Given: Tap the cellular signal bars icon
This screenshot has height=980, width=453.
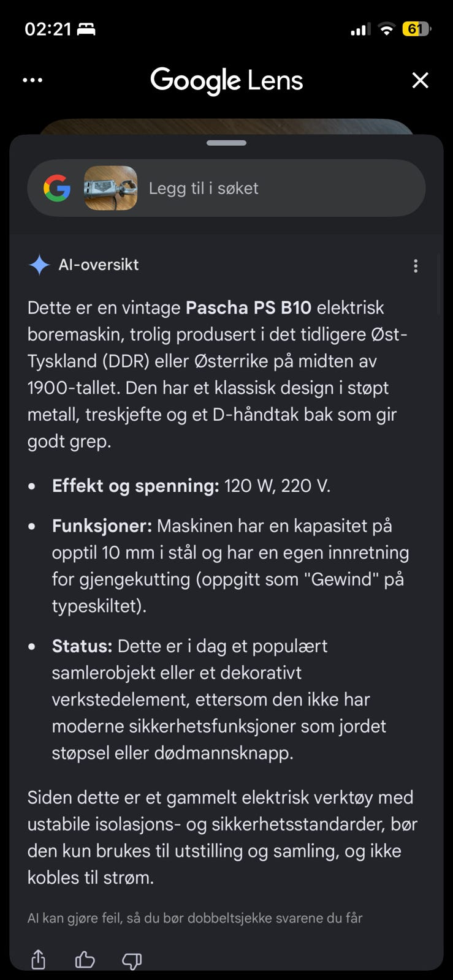Looking at the screenshot, I should [360, 29].
